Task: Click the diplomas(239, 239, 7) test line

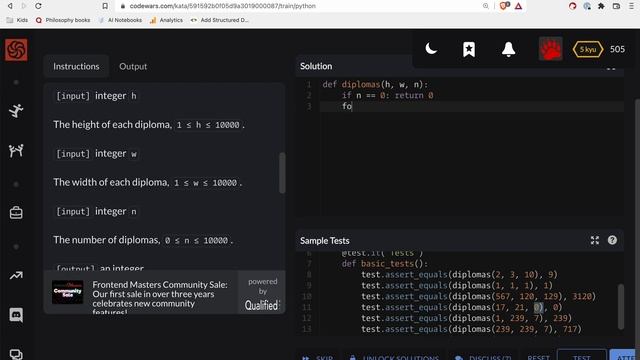Action: [x=471, y=329]
